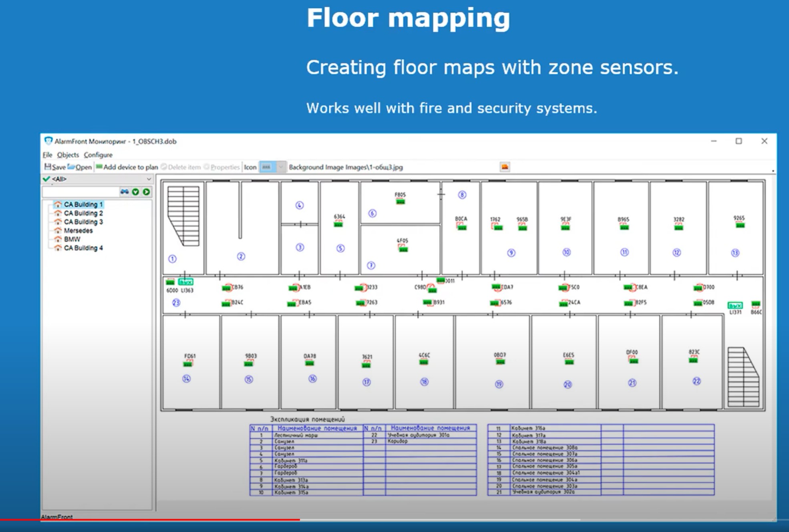Click the Properties toolbar button
This screenshot has height=532, width=789.
pos(221,167)
